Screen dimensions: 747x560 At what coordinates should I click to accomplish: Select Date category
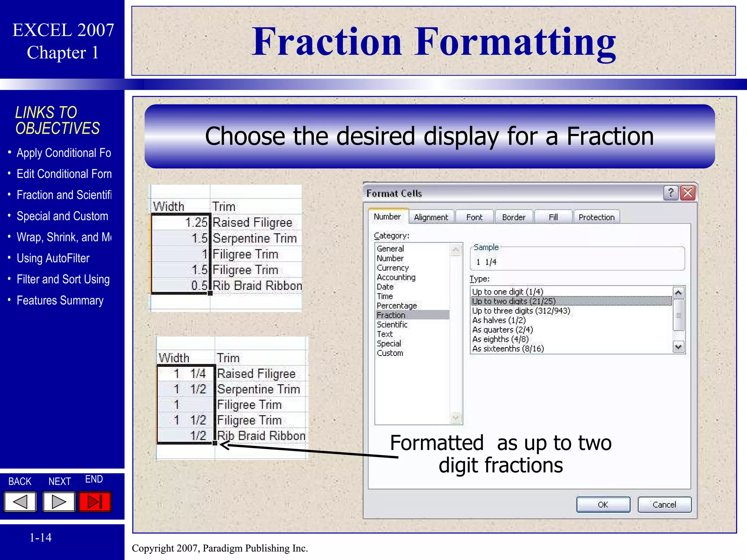[385, 287]
